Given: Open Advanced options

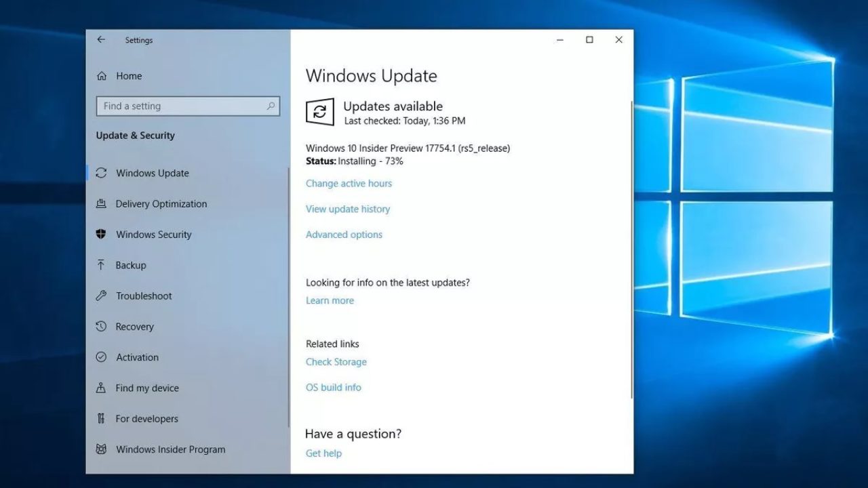Looking at the screenshot, I should [x=344, y=235].
